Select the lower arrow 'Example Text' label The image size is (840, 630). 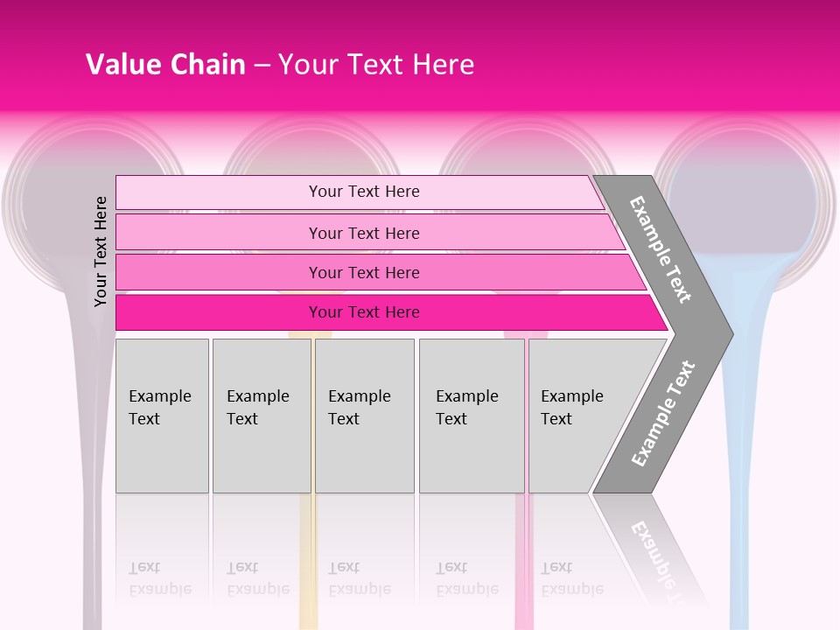tap(663, 413)
